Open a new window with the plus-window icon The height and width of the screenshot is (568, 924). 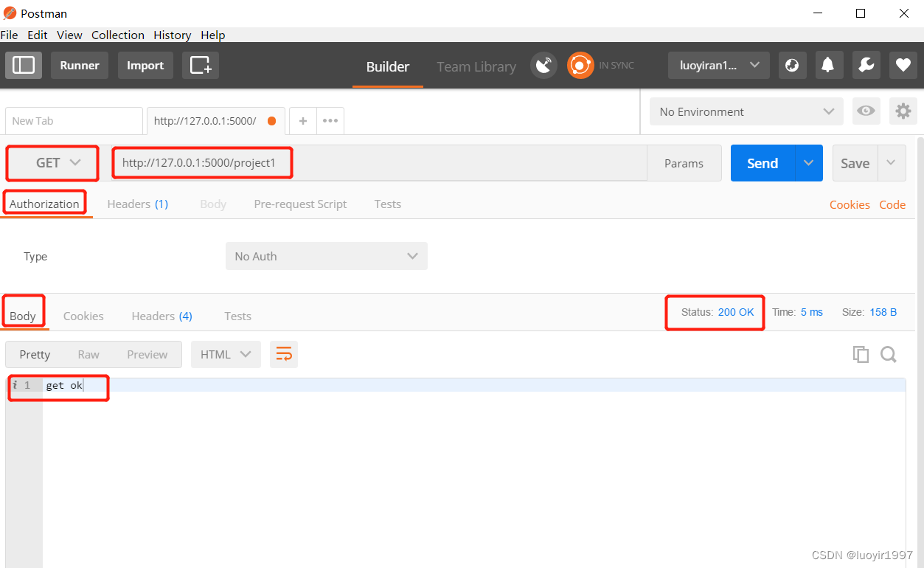pyautogui.click(x=201, y=65)
